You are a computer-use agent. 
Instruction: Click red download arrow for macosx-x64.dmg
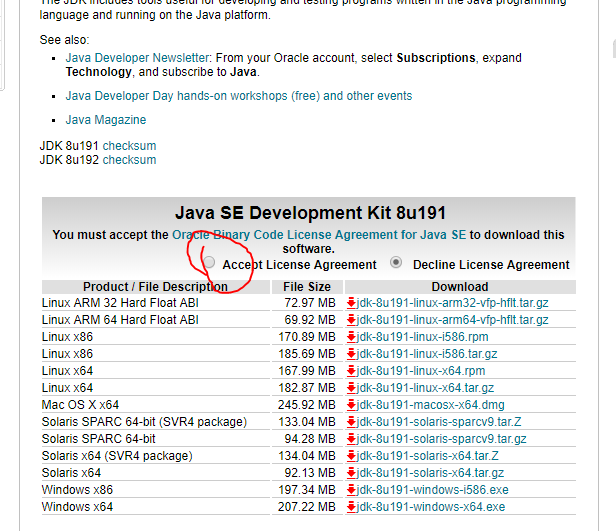tap(351, 405)
